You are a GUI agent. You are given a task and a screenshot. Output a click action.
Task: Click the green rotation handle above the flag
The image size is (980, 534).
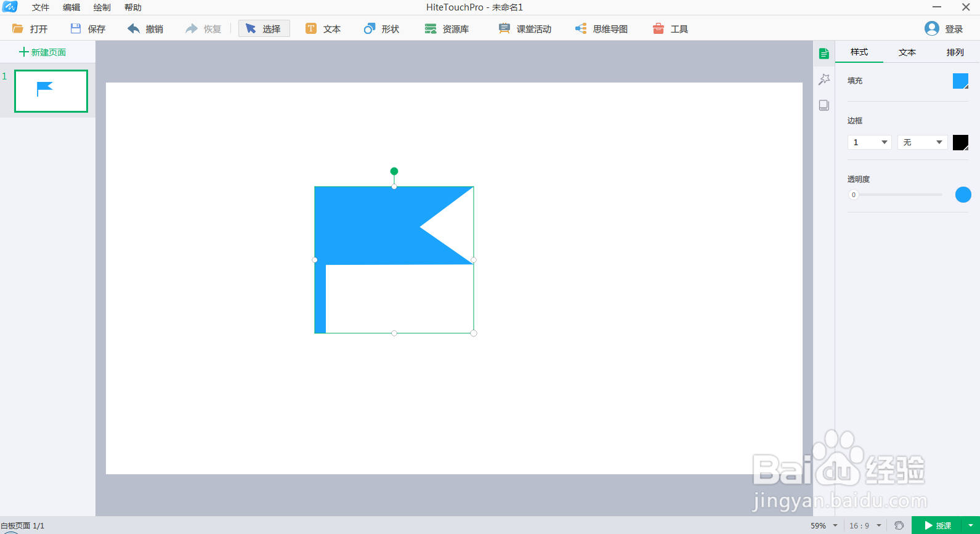(394, 171)
